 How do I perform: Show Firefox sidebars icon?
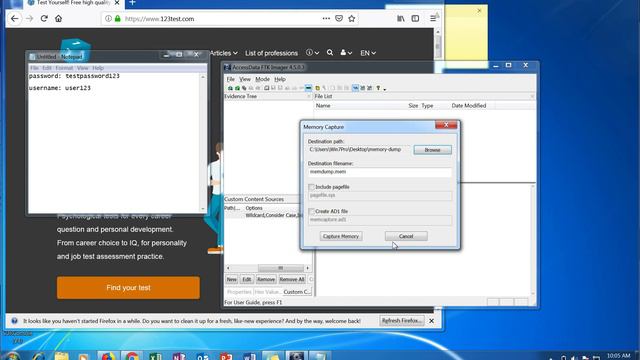pos(415,19)
